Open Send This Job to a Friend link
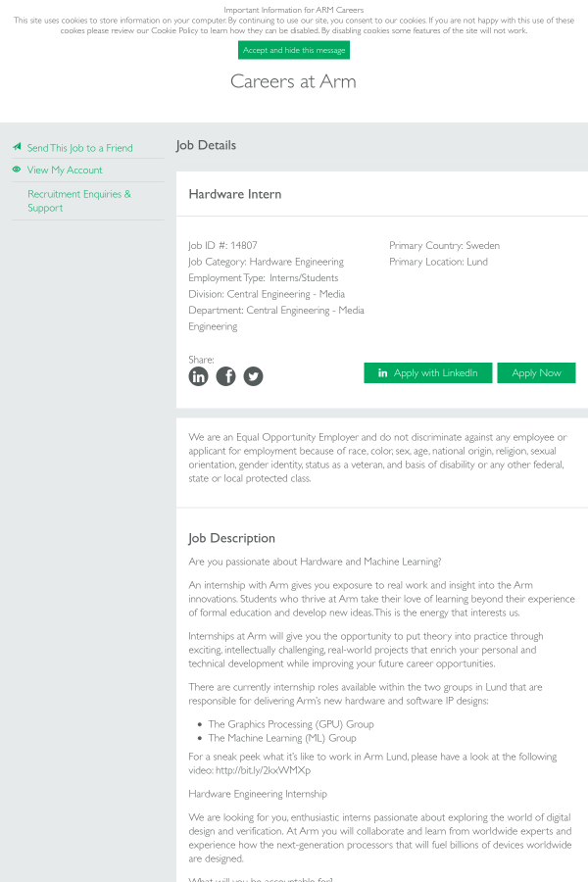Viewport: 588px width, 882px height. coord(79,148)
